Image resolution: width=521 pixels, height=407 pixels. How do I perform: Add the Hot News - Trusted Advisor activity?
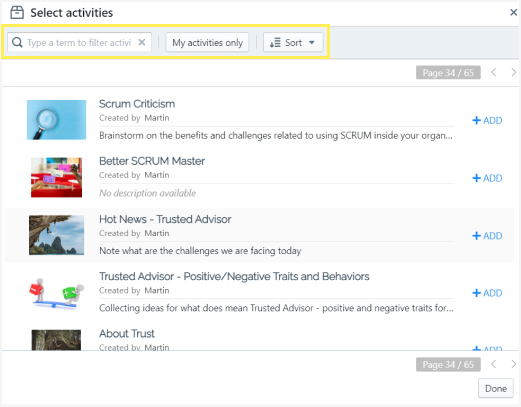[487, 236]
